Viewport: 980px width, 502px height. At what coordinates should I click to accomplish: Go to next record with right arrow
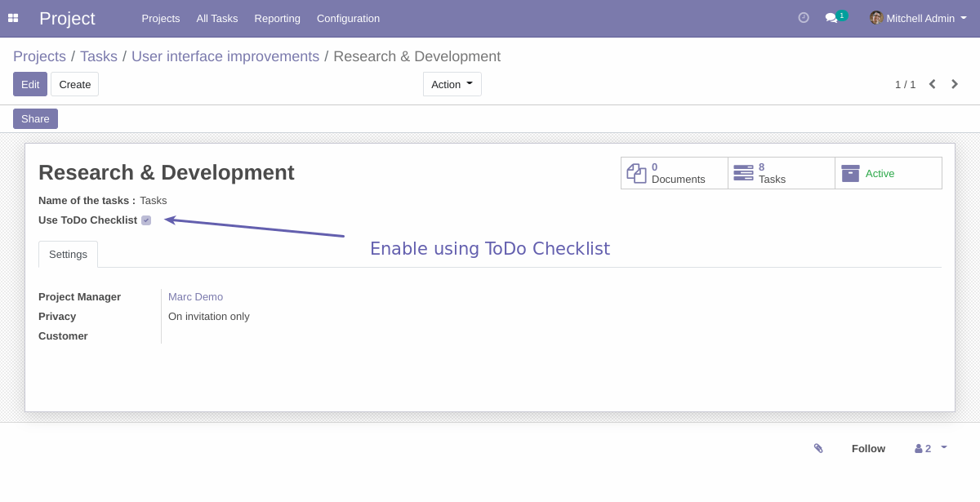coord(955,84)
